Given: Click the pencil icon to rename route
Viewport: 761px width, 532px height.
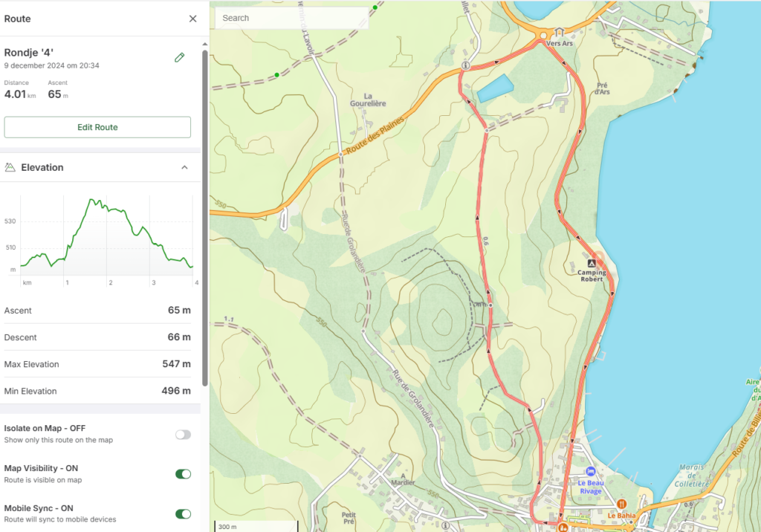Looking at the screenshot, I should point(179,57).
